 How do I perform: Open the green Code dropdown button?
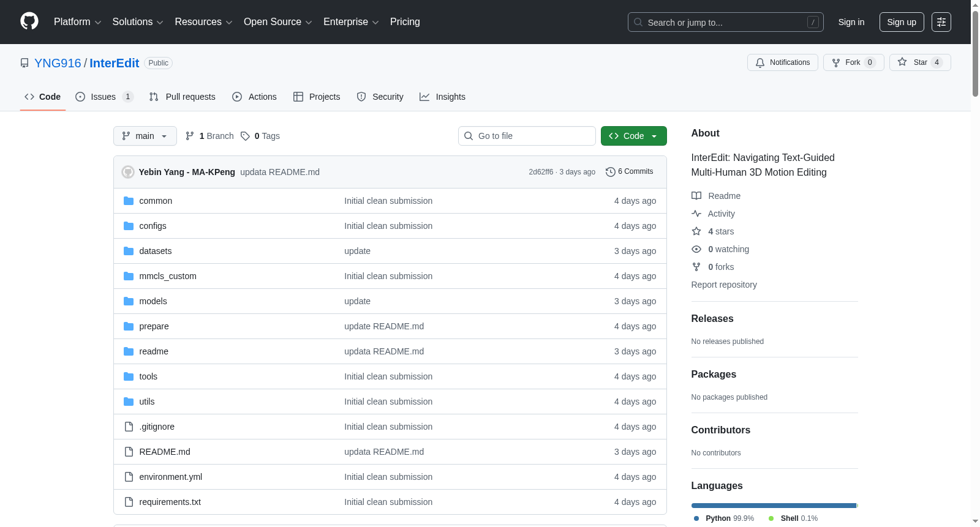(634, 136)
